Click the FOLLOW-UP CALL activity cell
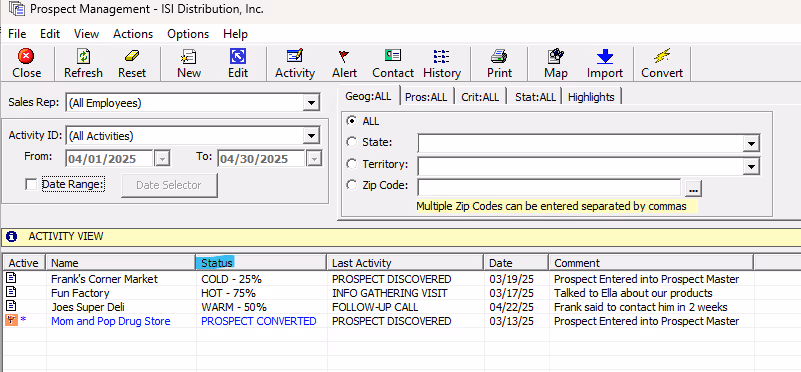Viewport: 801px width, 372px height. click(x=375, y=307)
